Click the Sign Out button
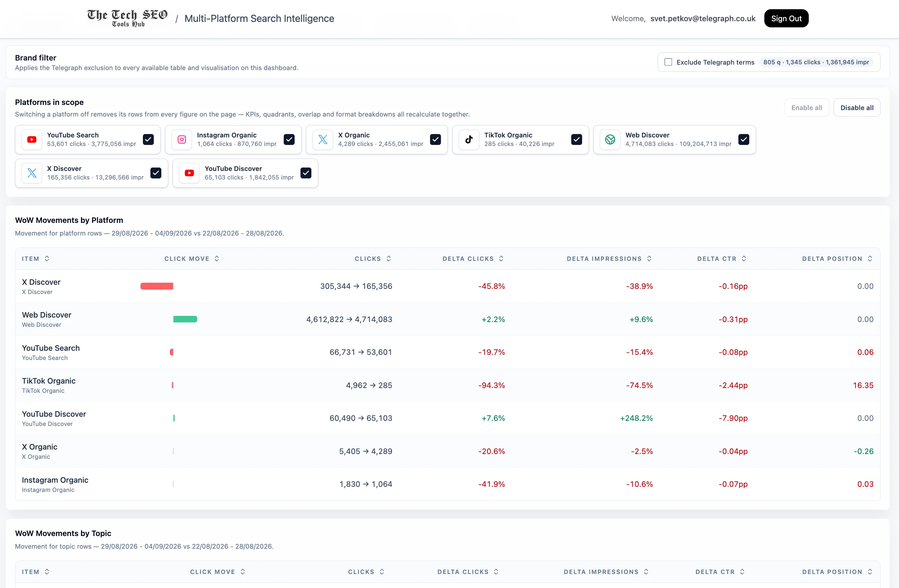This screenshot has width=899, height=588. (786, 18)
